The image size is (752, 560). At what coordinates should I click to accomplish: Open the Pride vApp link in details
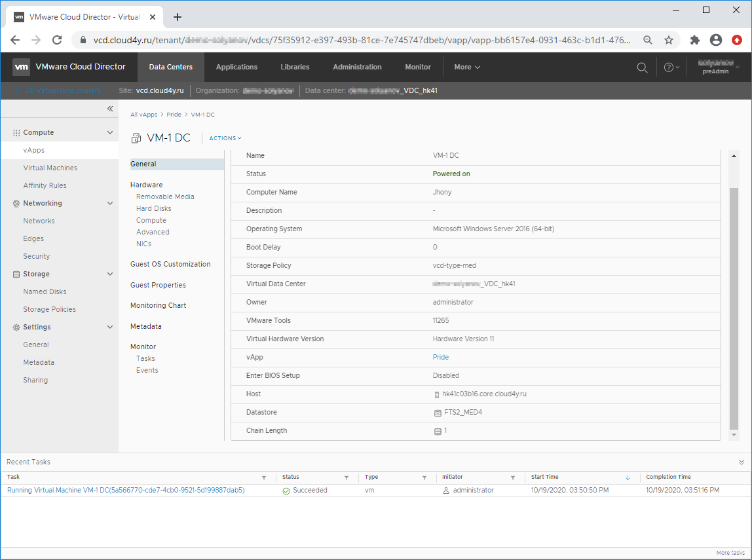440,357
